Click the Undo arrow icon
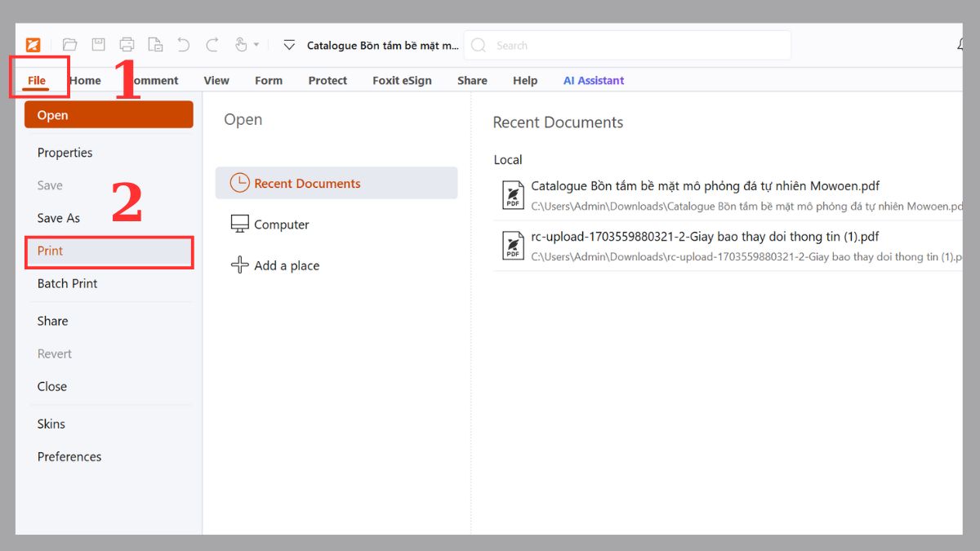 pyautogui.click(x=184, y=45)
